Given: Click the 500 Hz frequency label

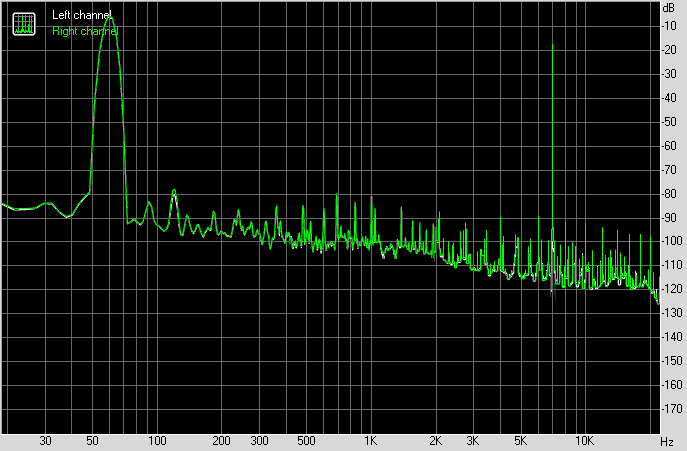Looking at the screenshot, I should coord(306,441).
